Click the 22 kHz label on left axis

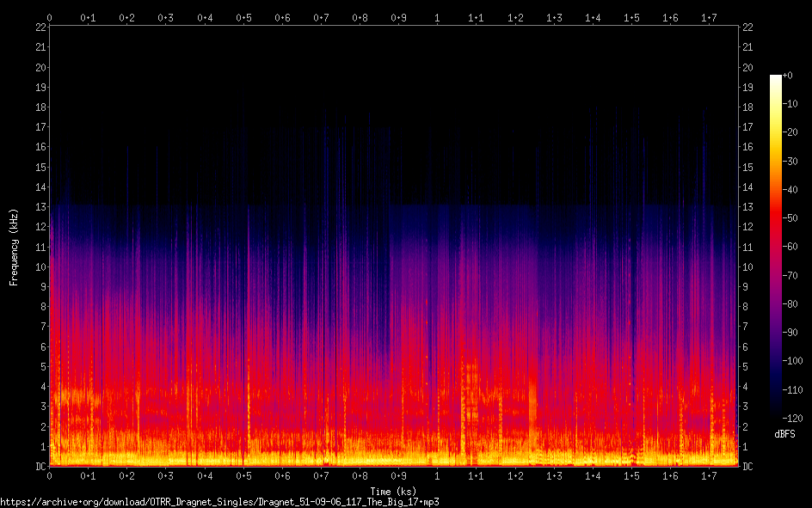[x=39, y=28]
